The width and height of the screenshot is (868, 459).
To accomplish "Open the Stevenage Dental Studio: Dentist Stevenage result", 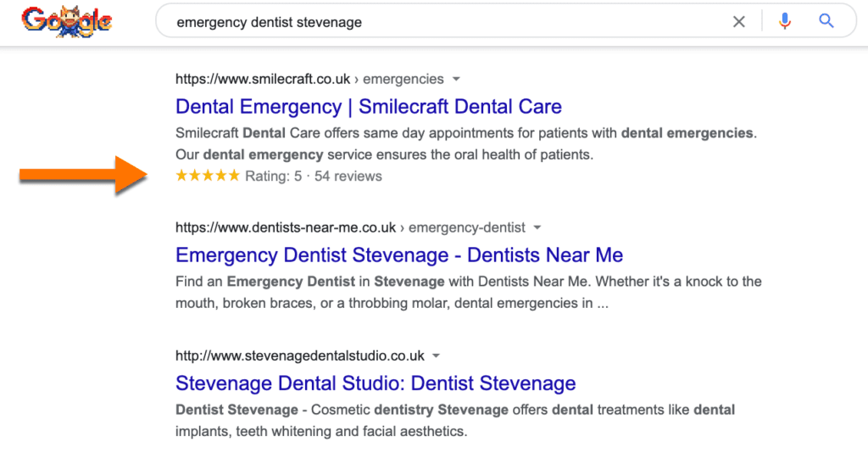I will point(376,383).
